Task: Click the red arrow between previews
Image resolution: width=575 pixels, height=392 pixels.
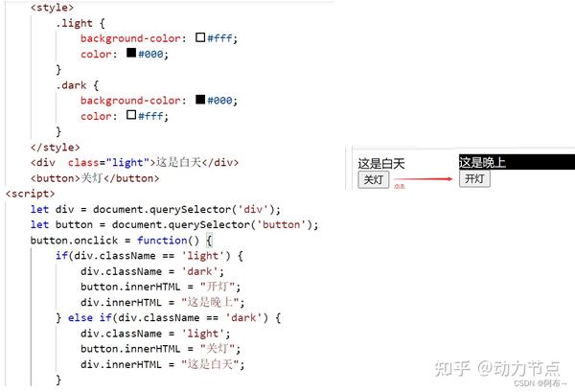Action: [x=424, y=179]
